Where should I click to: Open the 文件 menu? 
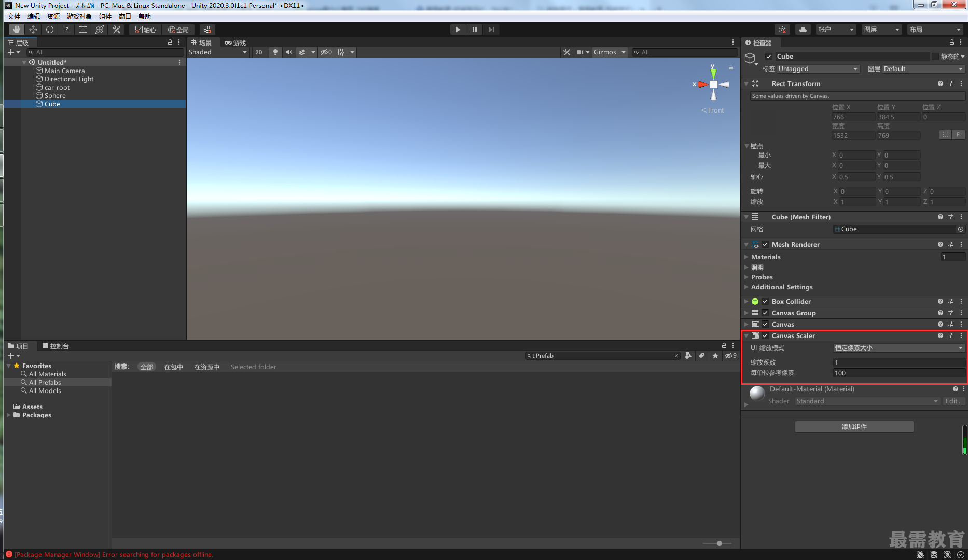[x=14, y=16]
